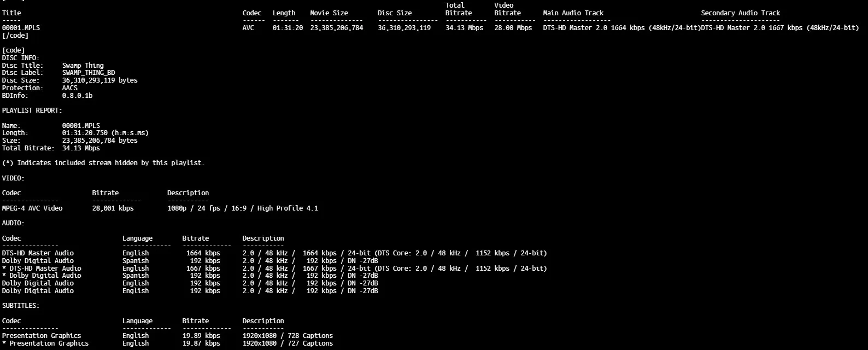Click the Title column header
The height and width of the screenshot is (350, 868).
click(11, 13)
